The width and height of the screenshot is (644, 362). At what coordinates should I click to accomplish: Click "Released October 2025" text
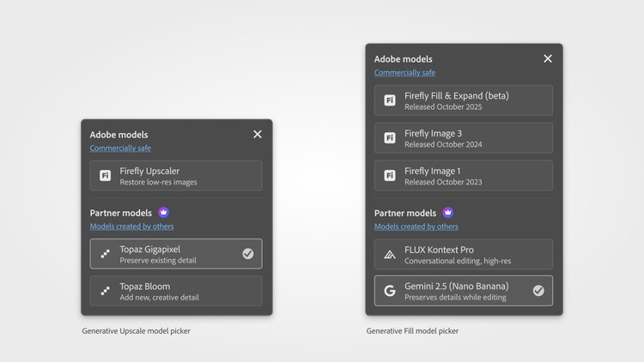tap(443, 107)
